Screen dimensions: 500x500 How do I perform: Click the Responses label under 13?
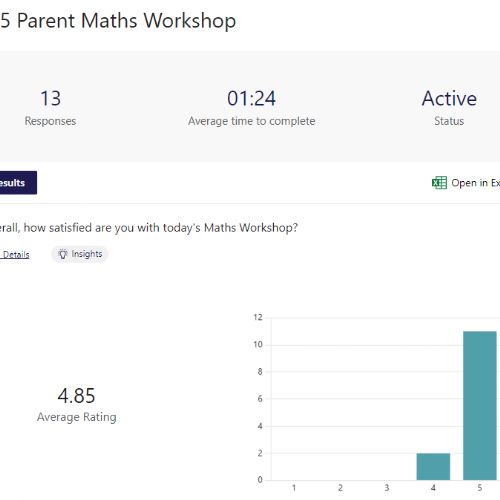(x=50, y=121)
